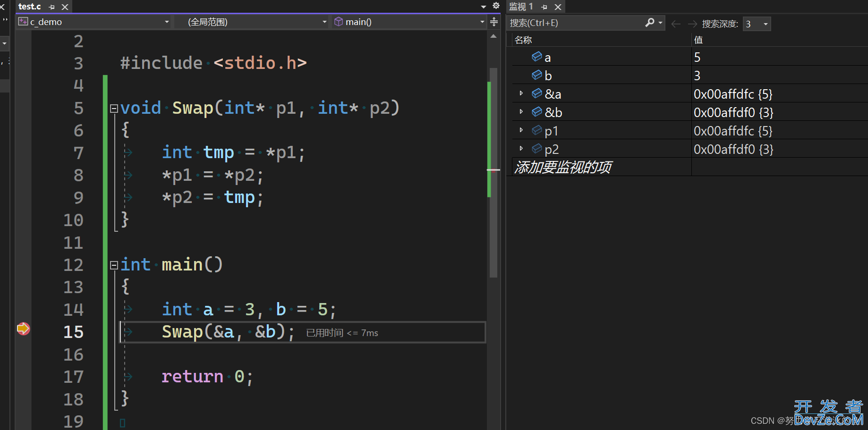Viewport: 868px width, 430px height.
Task: Open the c_demo project dropdown
Action: tap(167, 22)
